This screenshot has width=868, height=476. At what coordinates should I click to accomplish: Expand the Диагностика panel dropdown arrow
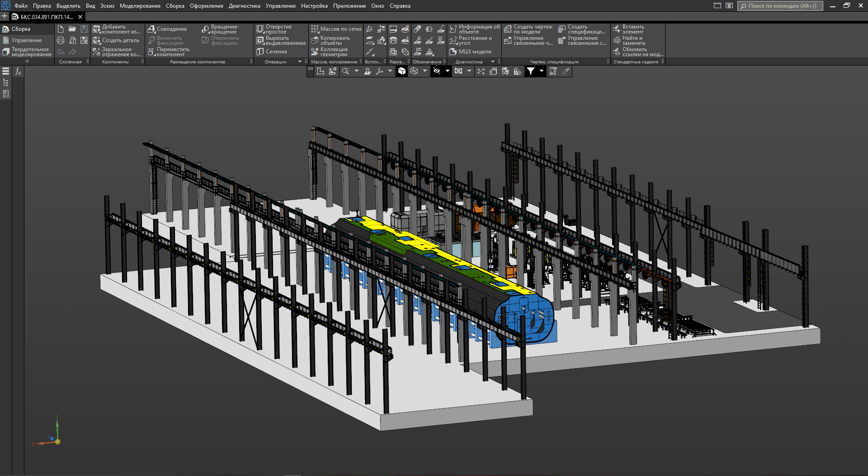(x=493, y=62)
